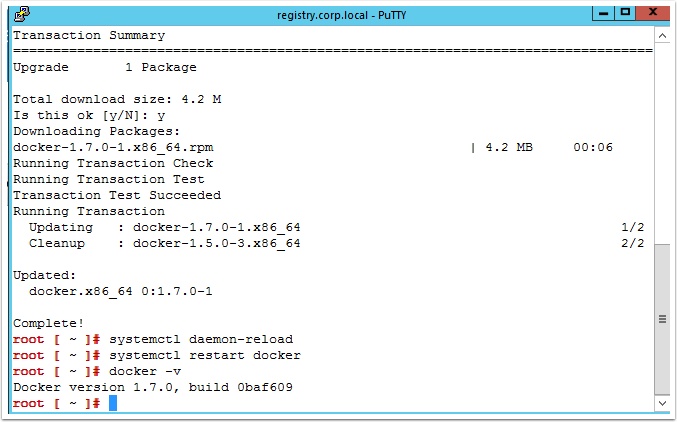This screenshot has width=677, height=422.
Task: Click the 'Complete!' output line
Action: (48, 323)
